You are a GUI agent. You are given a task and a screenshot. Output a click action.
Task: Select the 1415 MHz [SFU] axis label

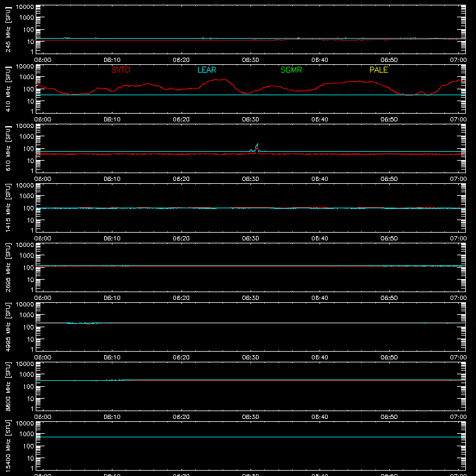(x=8, y=208)
